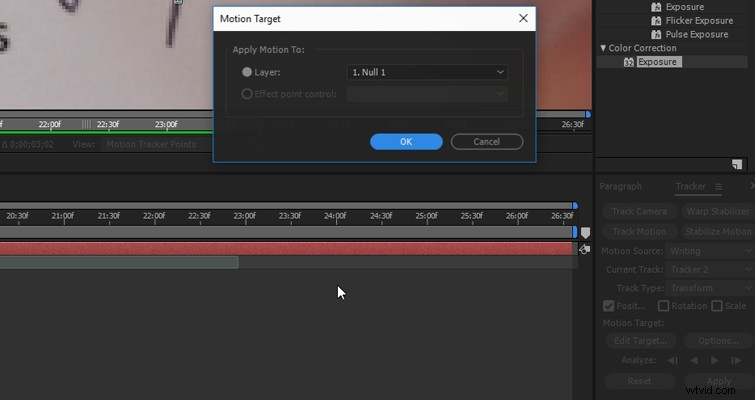
Task: Select the gray-green layer bar in timeline
Action: tap(119, 262)
